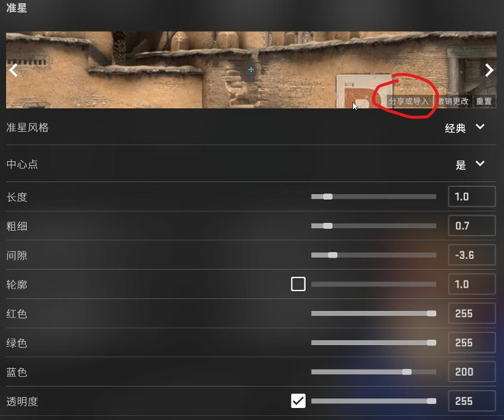Viewport: 504px width, 420px height.
Task: Click the 蓝色 slider handle
Action: (x=406, y=372)
